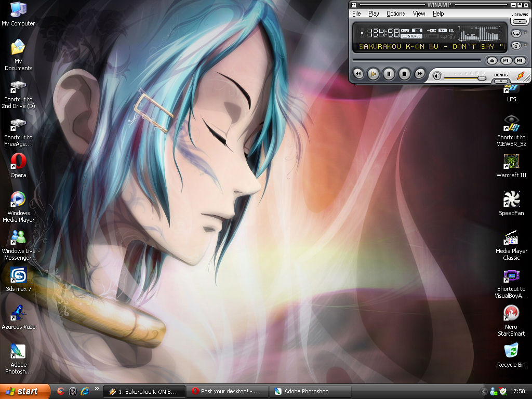
Task: Expand hidden system tray icons arrow
Action: tap(484, 391)
